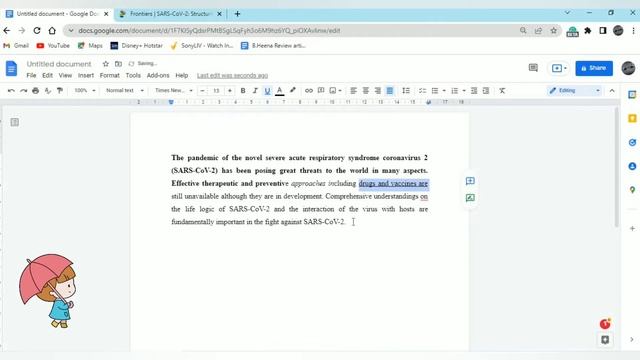Open the Normal text style dropdown
Viewport: 640px width, 360px height.
coord(124,91)
